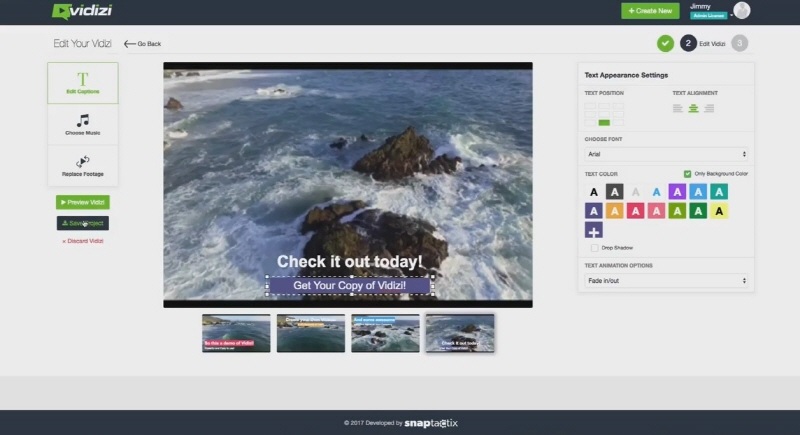The image size is (800, 435).
Task: Enable the Drop Shadow checkbox
Action: click(x=594, y=248)
